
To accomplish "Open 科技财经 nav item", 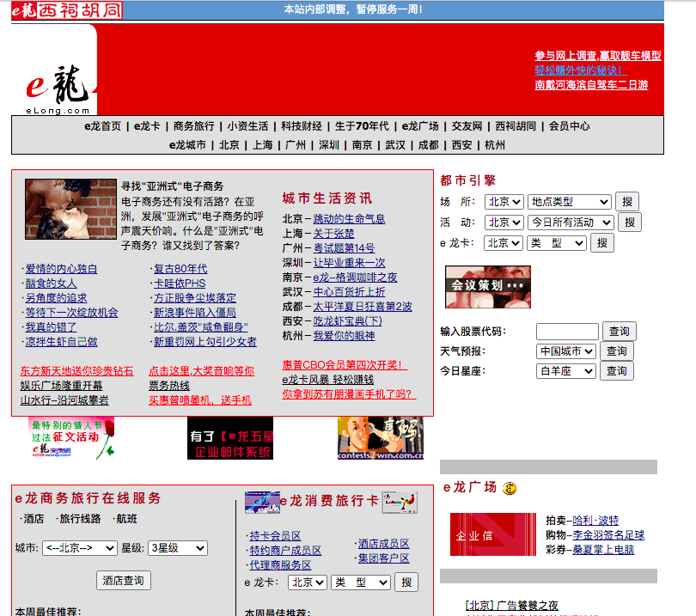I will [x=302, y=126].
